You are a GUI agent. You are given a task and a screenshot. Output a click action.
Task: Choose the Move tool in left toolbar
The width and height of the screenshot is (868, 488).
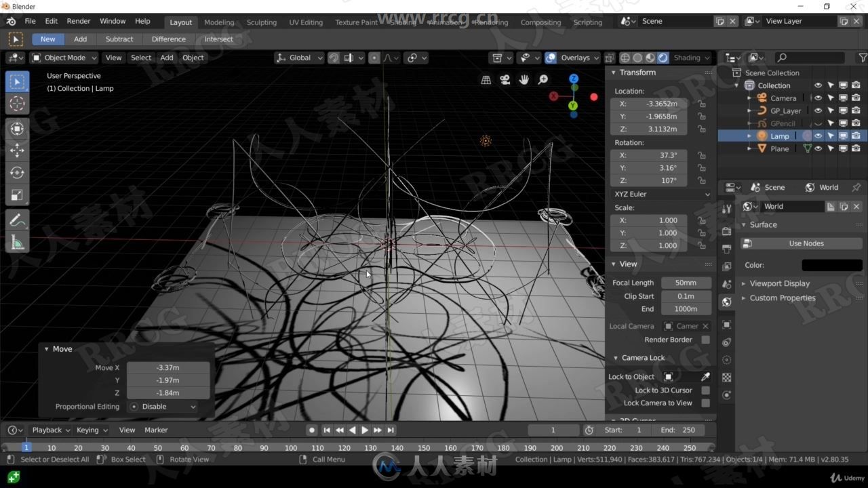click(18, 150)
